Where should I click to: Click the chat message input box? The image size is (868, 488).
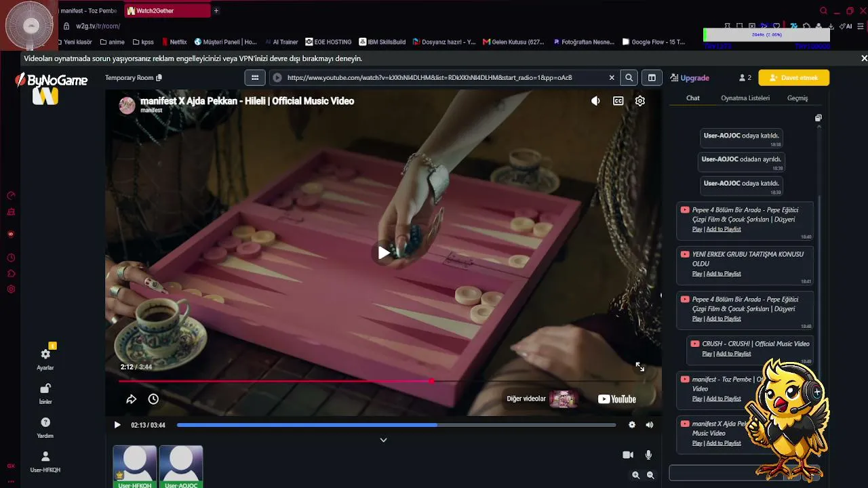tap(726, 473)
